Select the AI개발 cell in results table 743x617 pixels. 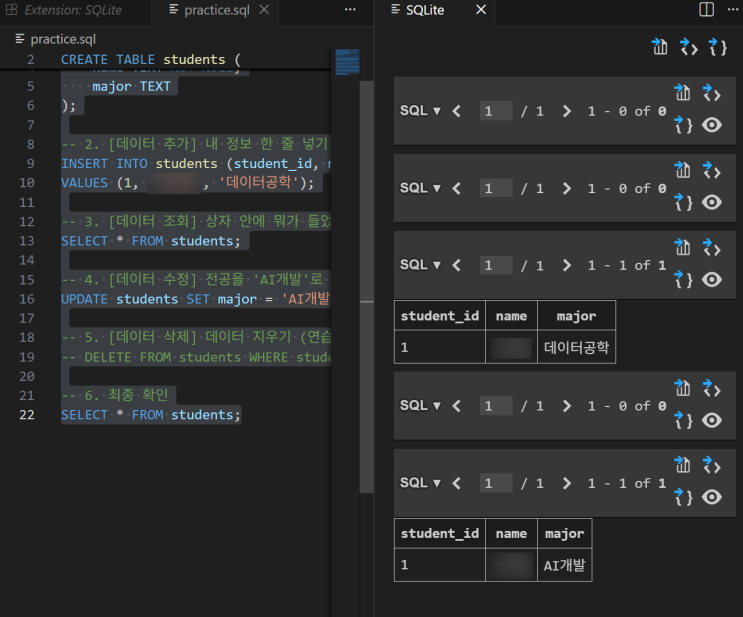564,565
